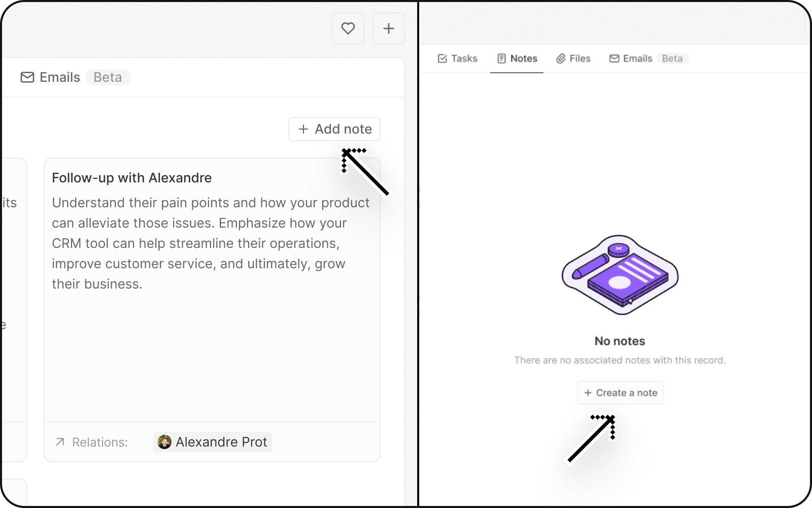Select the Emails label in left panel

click(60, 77)
